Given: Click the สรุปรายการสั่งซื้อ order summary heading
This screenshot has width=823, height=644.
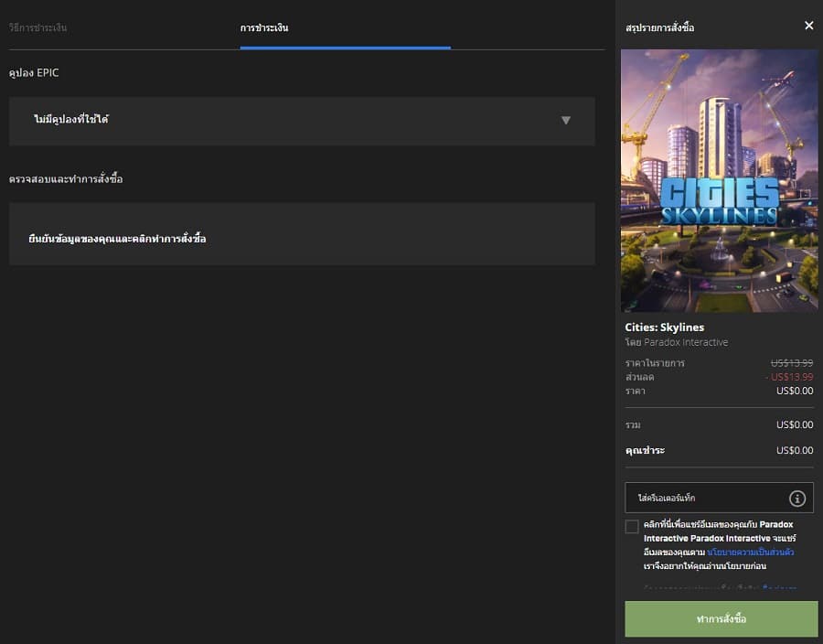Looking at the screenshot, I should pyautogui.click(x=659, y=27).
